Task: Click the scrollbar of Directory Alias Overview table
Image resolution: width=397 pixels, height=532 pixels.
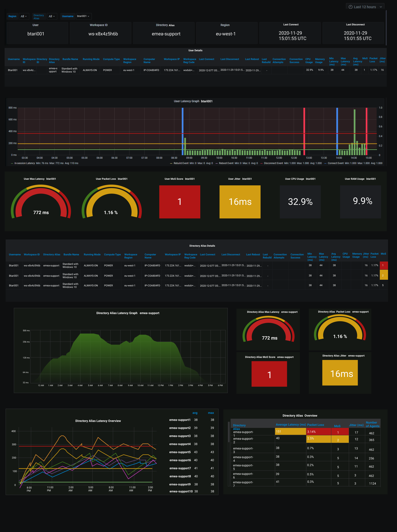Action: 229,432
